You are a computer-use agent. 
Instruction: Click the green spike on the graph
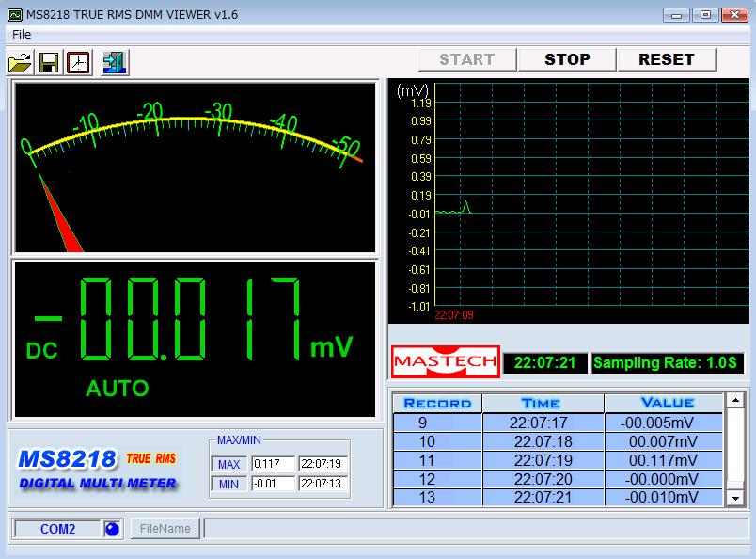pos(465,207)
